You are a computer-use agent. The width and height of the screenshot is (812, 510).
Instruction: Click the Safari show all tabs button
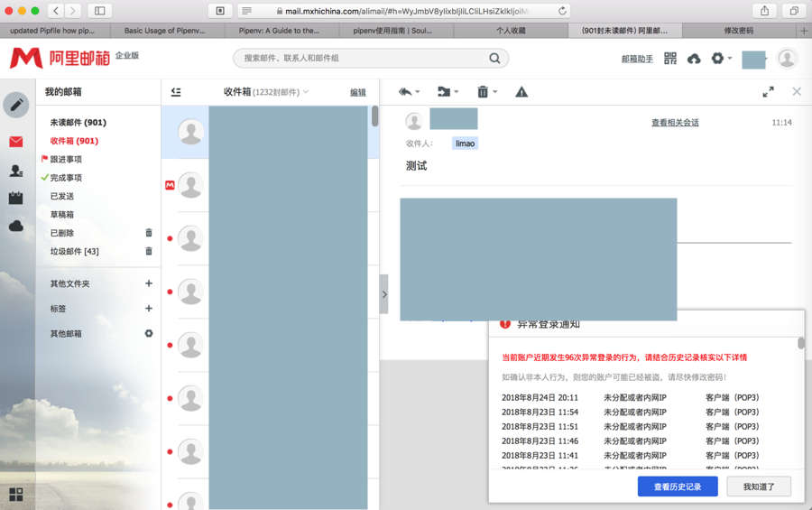click(794, 10)
